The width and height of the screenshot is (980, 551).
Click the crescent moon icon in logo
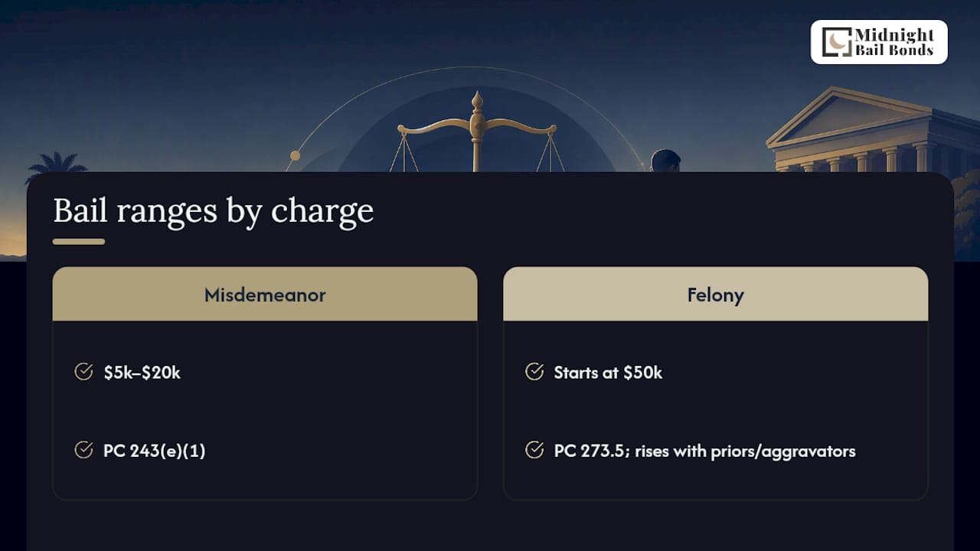click(x=837, y=42)
